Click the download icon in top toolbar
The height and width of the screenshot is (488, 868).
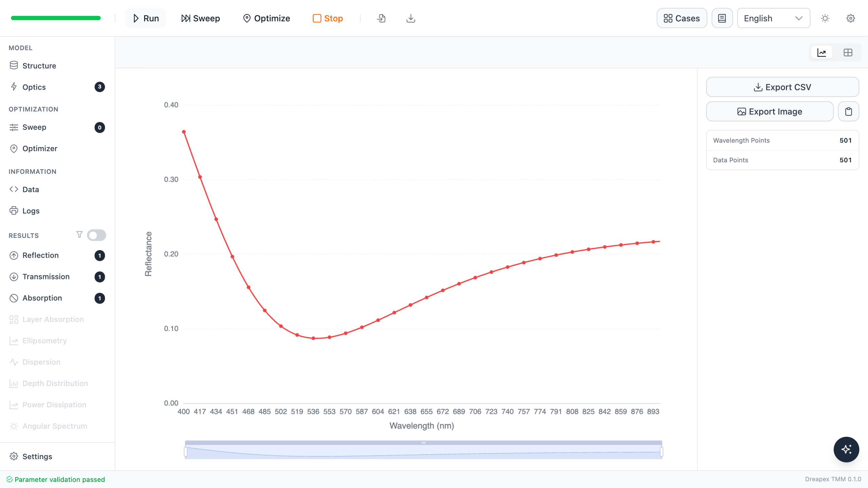click(x=411, y=18)
